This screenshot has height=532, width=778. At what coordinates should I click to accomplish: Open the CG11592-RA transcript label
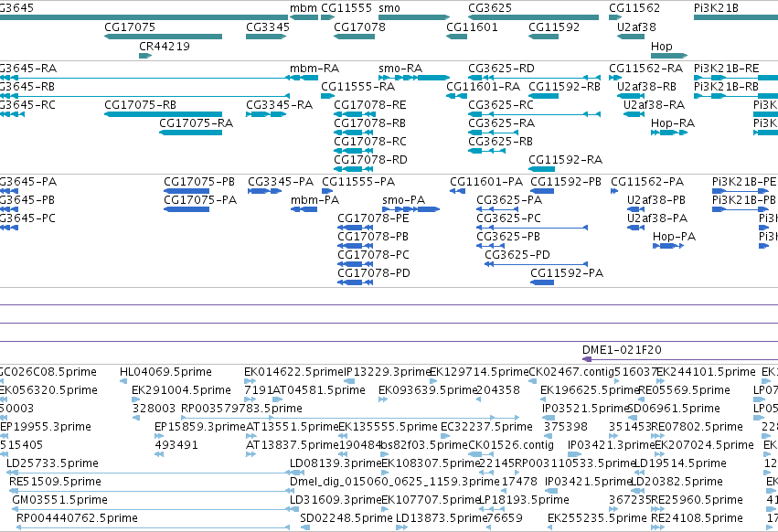tap(565, 160)
